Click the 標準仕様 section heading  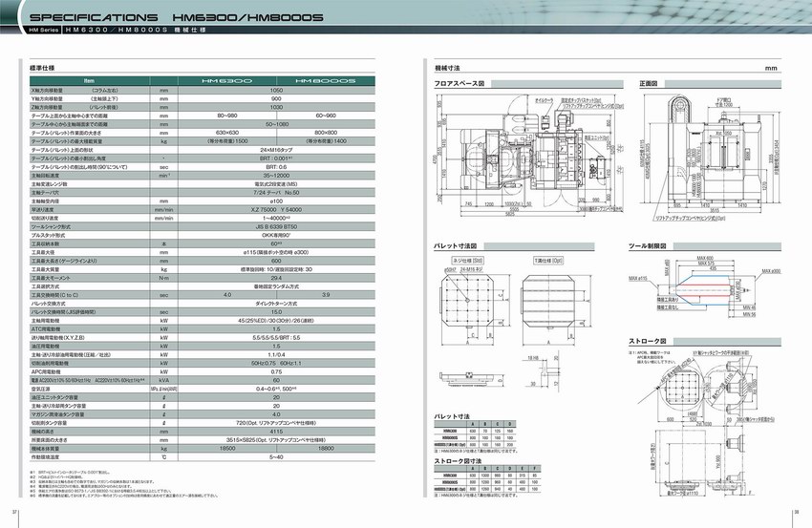click(43, 69)
